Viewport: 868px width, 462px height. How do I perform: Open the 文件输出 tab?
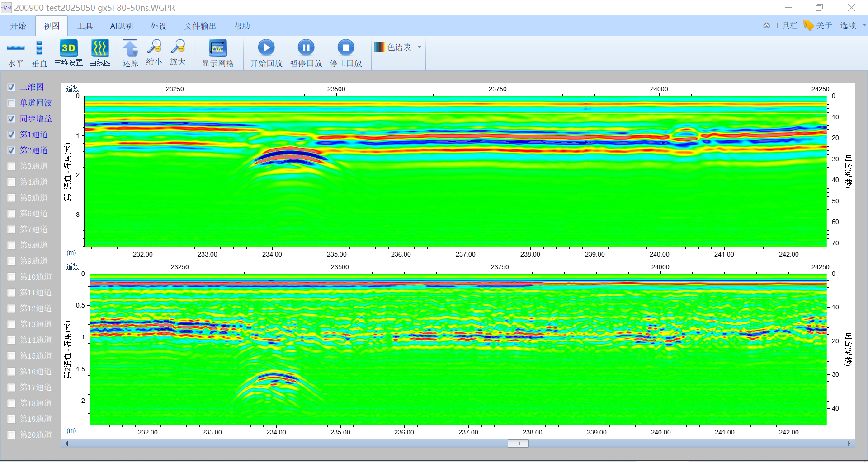click(200, 26)
